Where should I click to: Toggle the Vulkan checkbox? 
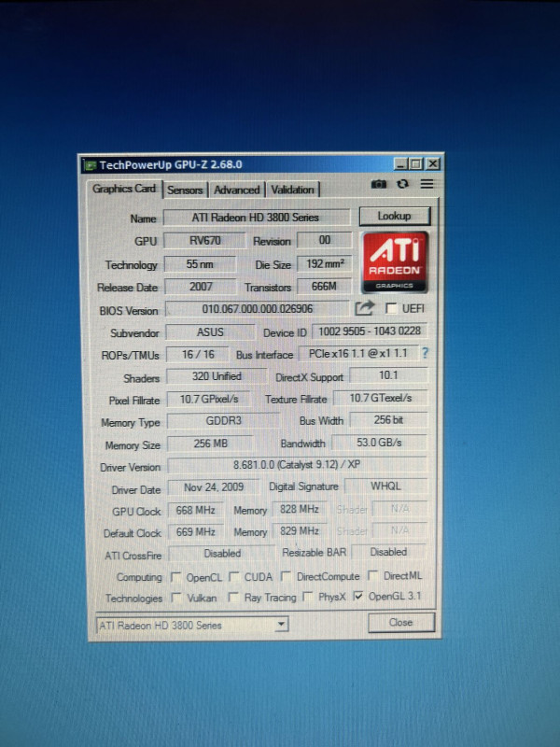point(176,598)
